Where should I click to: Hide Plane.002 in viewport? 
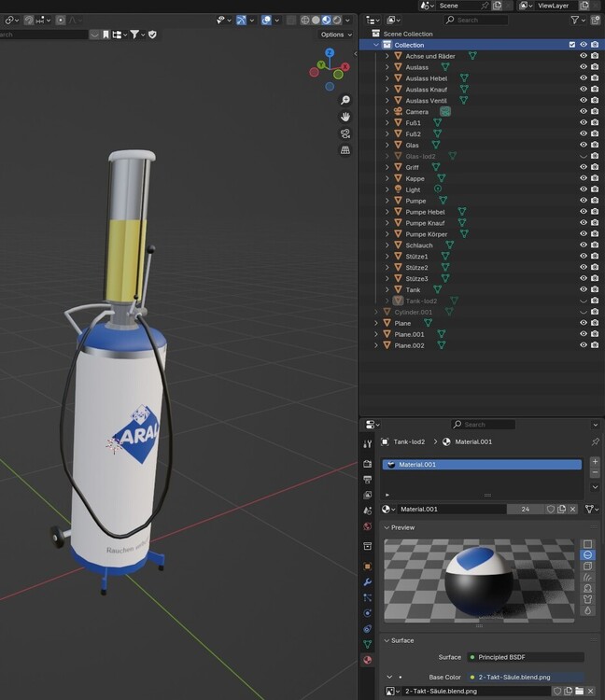tap(584, 345)
